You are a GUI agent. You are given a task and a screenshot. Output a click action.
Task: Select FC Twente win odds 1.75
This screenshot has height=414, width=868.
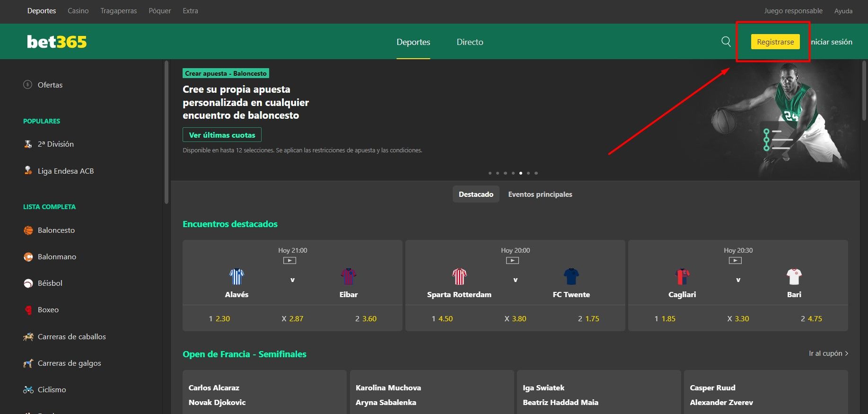tap(588, 318)
